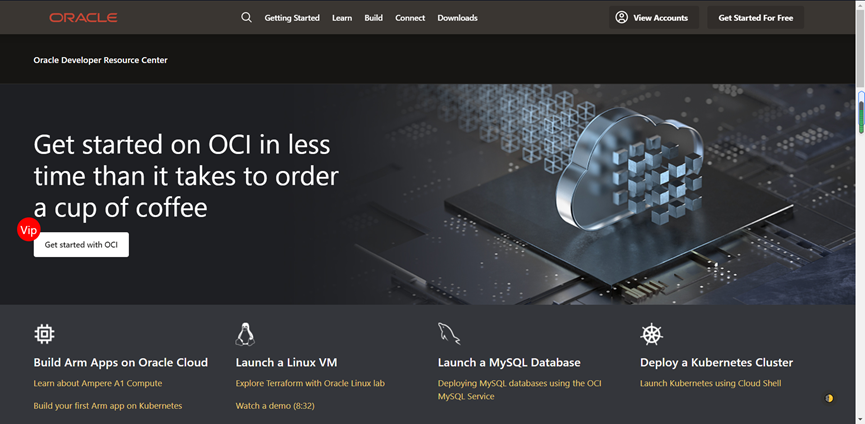Click the chip icon above Build Arm Apps
This screenshot has height=424, width=865.
pos(44,334)
